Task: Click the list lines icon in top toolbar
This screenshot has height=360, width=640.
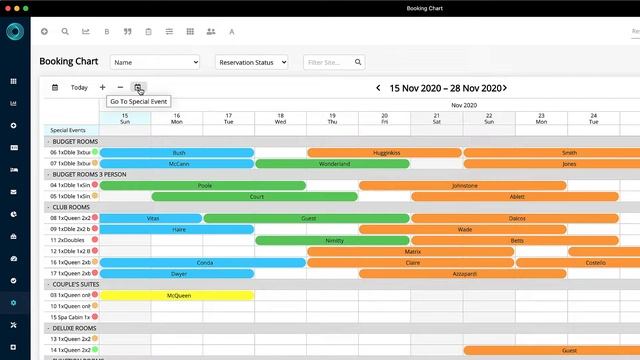Action: (x=169, y=31)
